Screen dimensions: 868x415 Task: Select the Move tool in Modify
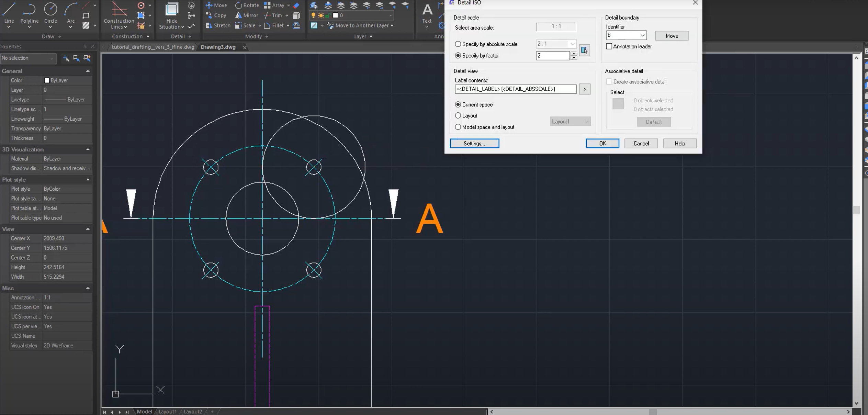[x=216, y=5]
